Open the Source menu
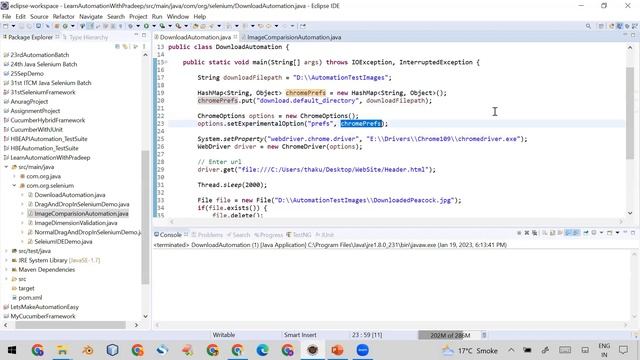The image size is (640, 360). [x=39, y=16]
